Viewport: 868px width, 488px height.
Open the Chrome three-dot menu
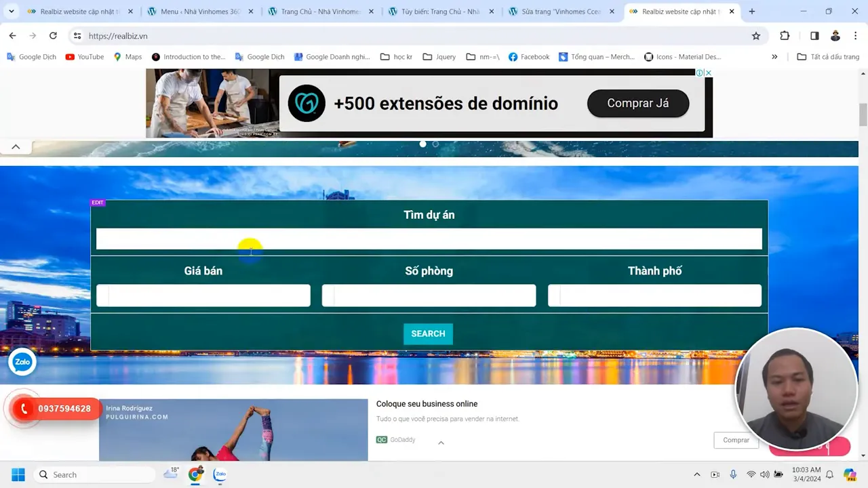point(855,36)
